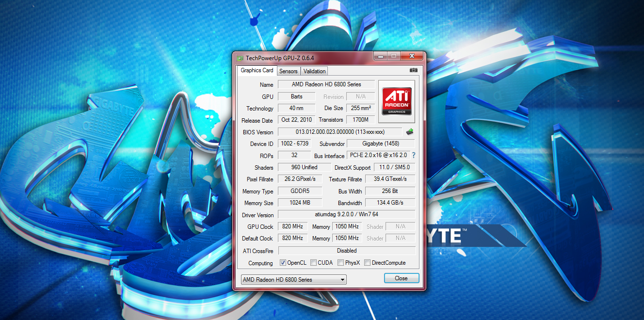
Task: Close GPU-Z with the title bar X
Action: click(x=412, y=56)
